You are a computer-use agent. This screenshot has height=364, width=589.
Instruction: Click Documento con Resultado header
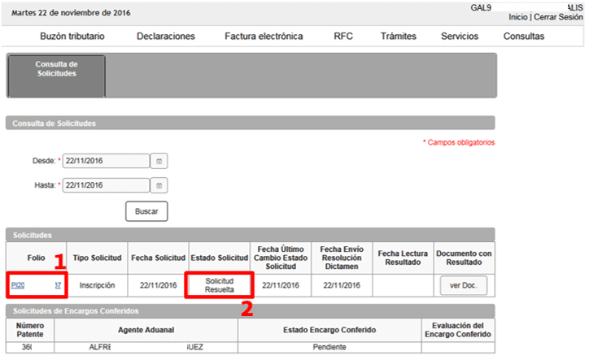pyautogui.click(x=464, y=258)
